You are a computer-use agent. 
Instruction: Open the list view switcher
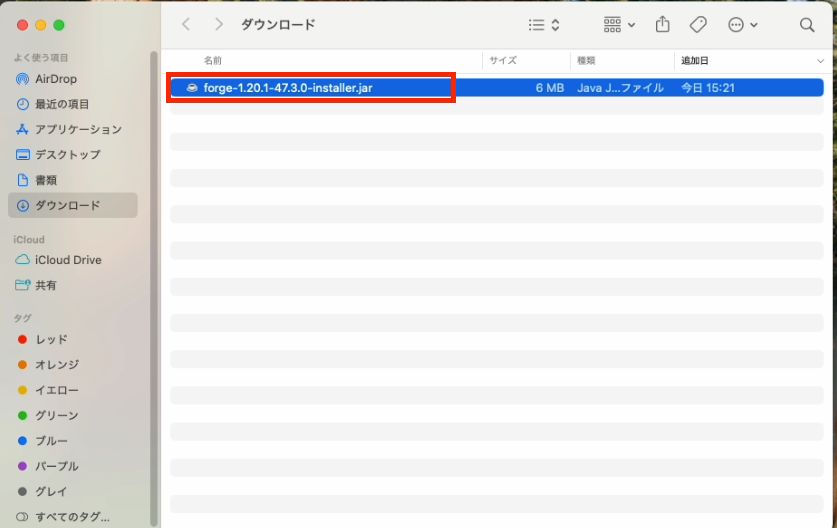point(544,25)
